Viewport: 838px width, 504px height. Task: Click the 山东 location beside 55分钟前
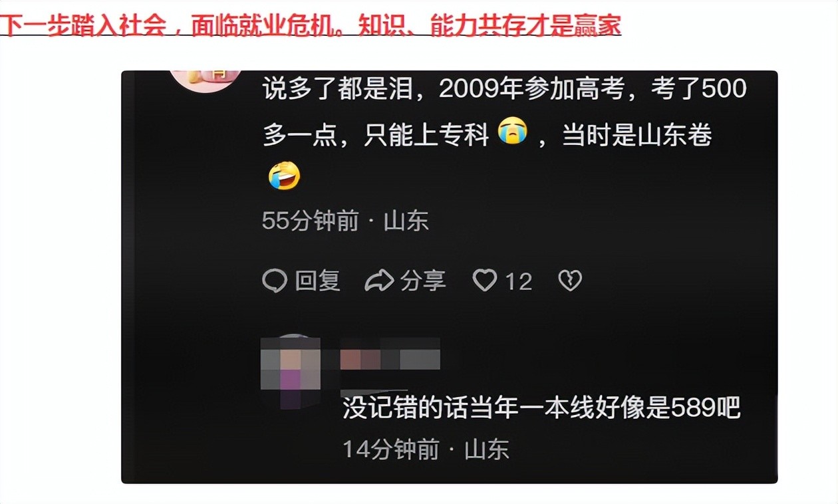point(406,221)
